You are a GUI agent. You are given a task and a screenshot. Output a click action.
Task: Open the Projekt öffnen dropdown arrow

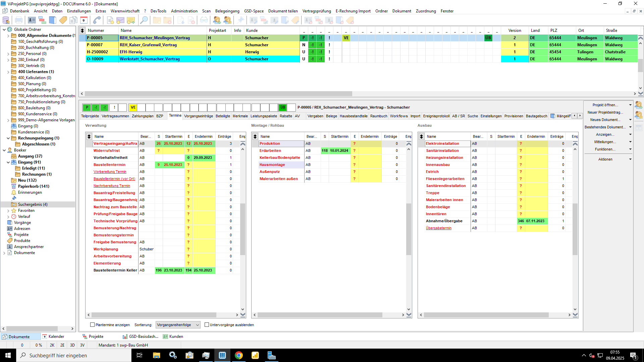click(630, 105)
